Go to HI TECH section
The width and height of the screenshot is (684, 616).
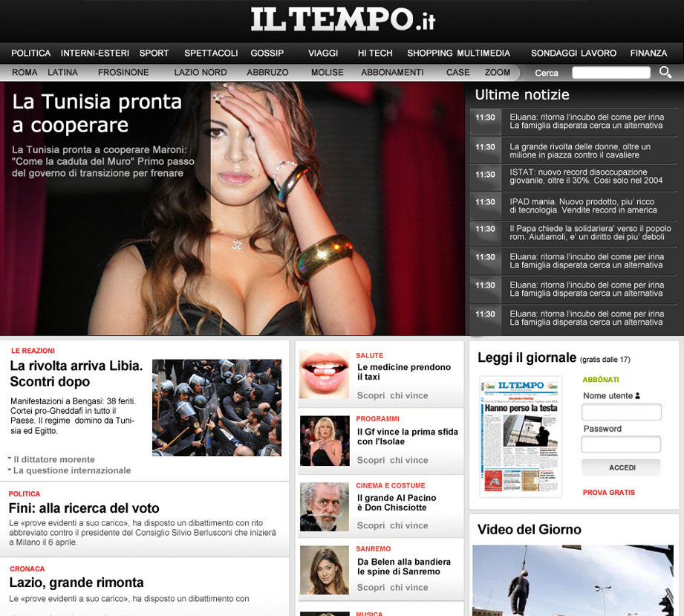[x=375, y=54]
